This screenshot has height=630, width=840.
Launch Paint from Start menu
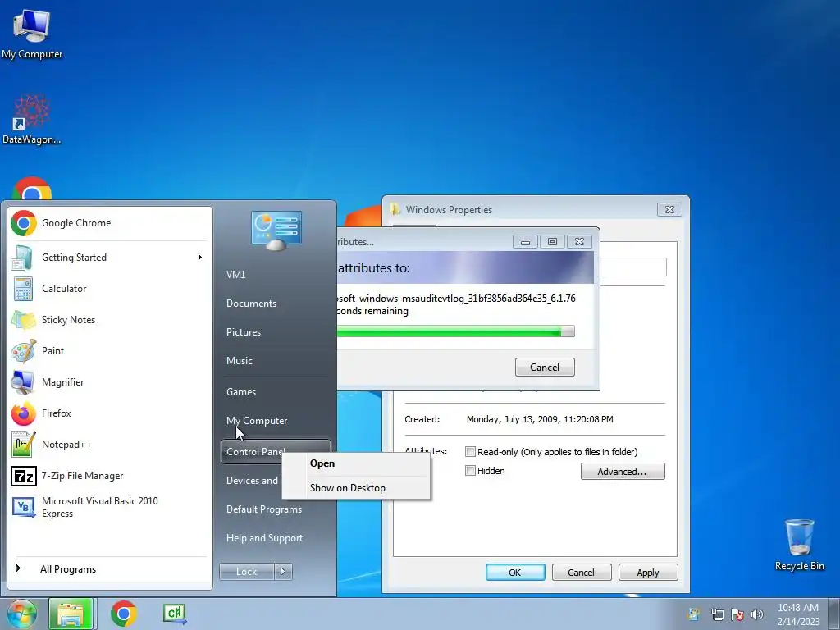(110, 351)
